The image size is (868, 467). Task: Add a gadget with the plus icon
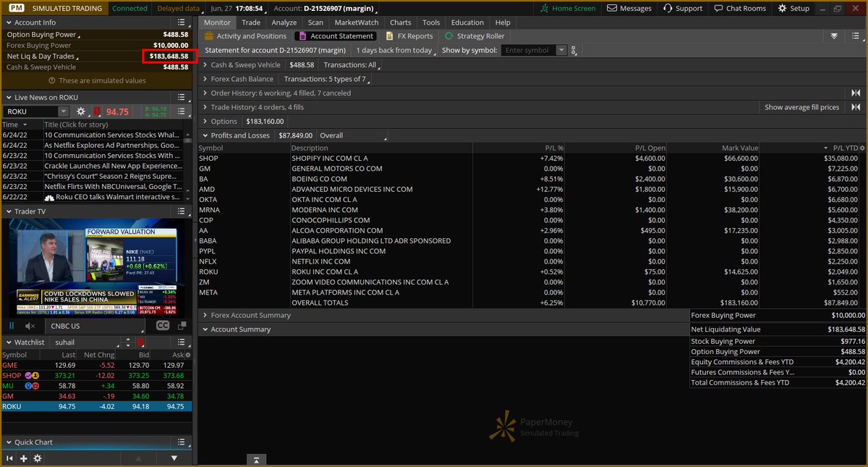click(24, 458)
